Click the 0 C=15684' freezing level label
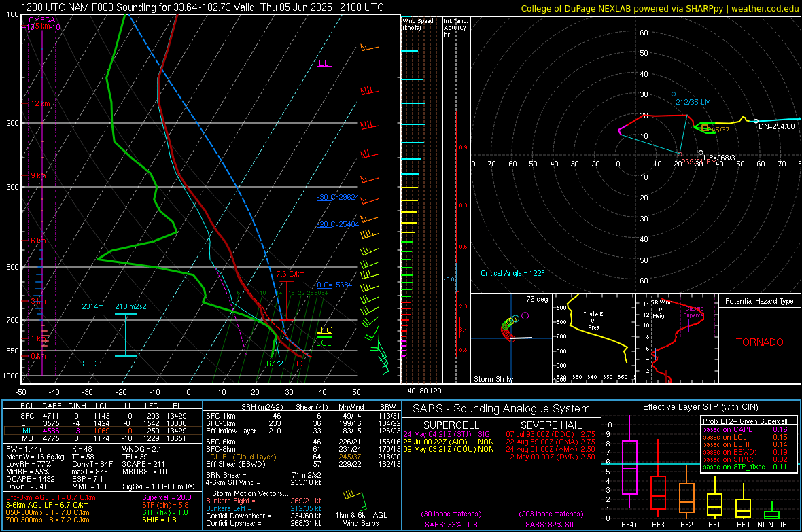The image size is (802, 532). click(x=334, y=285)
